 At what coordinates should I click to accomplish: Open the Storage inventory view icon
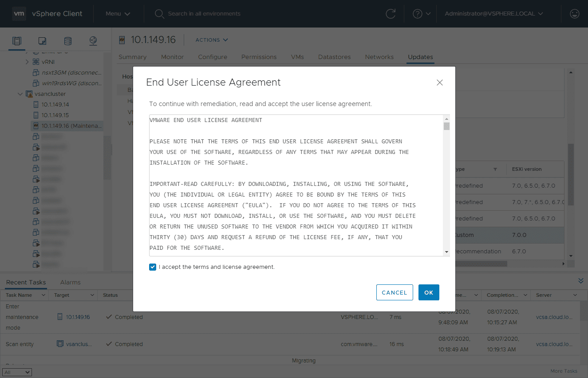(x=67, y=40)
